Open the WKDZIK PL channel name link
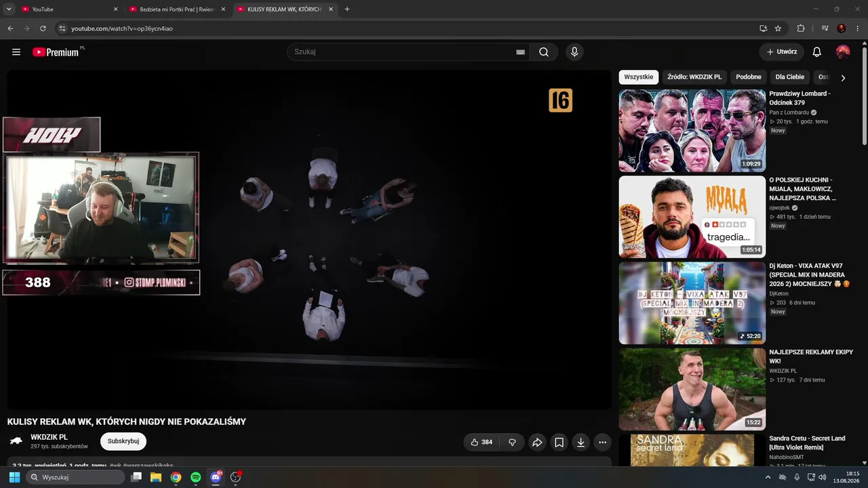Screen dimensions: 868x488 point(49,437)
